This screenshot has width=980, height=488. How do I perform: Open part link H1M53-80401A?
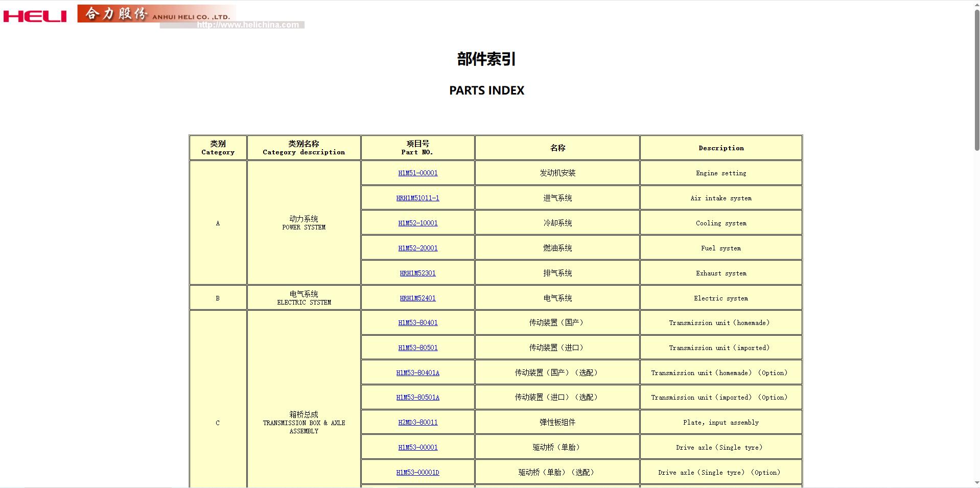(x=417, y=373)
